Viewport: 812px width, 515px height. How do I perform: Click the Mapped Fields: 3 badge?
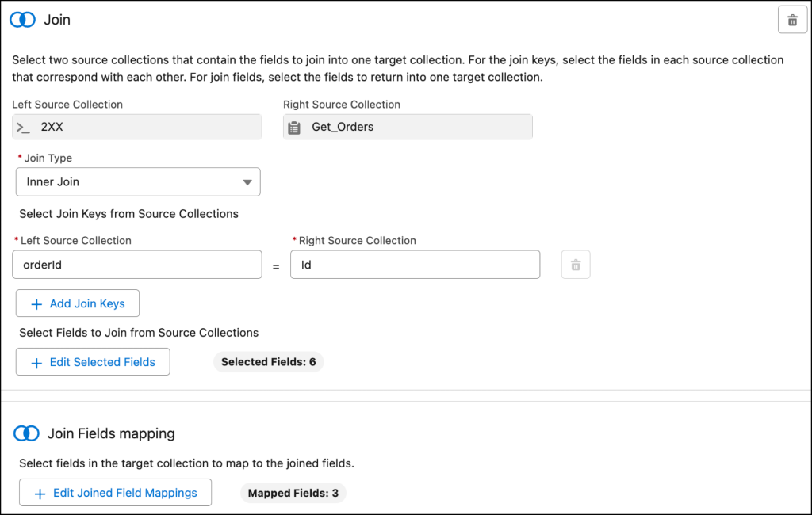coord(293,493)
